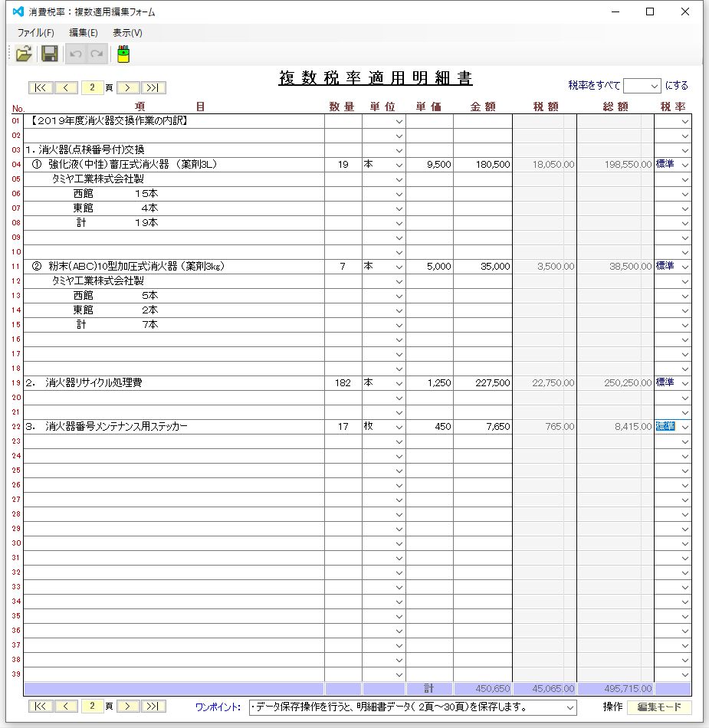The height and width of the screenshot is (728, 709).
Task: Go to first page using bottom navigation
Action: pyautogui.click(x=41, y=707)
